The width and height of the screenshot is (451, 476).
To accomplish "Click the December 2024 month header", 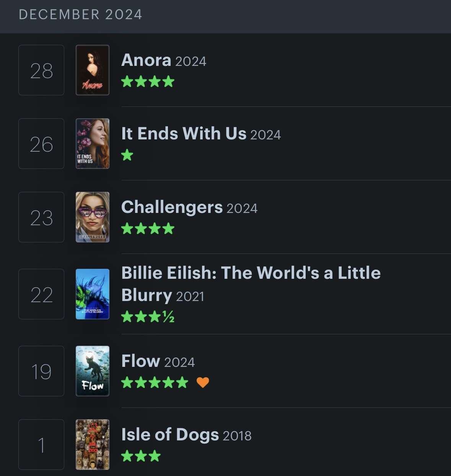I will coord(80,15).
